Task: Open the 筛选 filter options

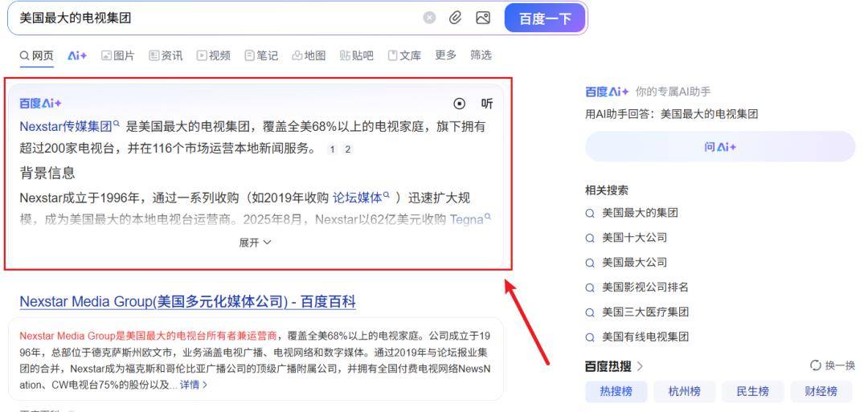Action: click(x=481, y=55)
